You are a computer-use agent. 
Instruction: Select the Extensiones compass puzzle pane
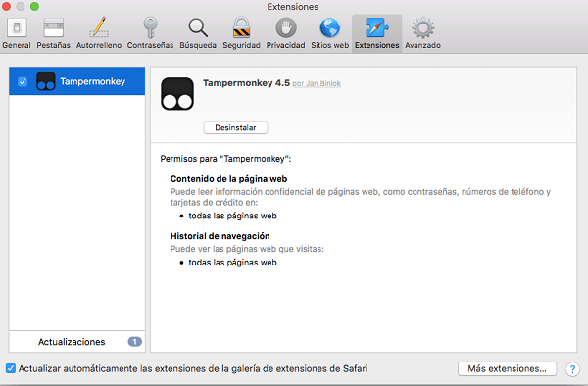tap(377, 33)
